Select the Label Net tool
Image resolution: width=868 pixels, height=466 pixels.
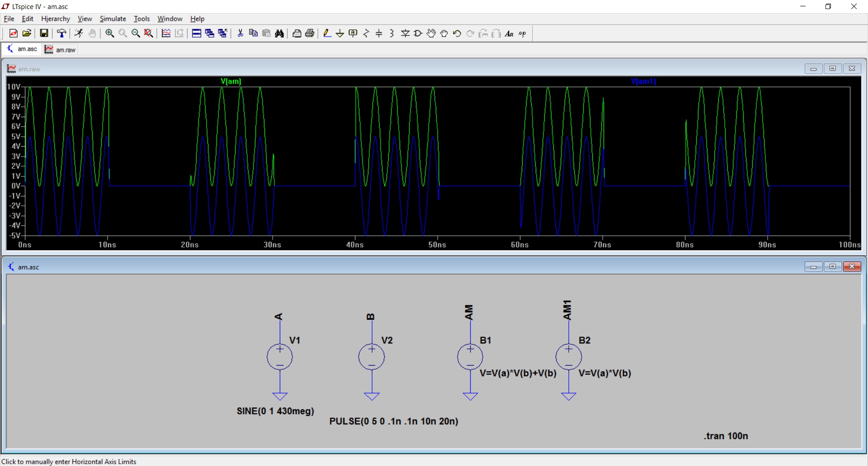[x=353, y=33]
